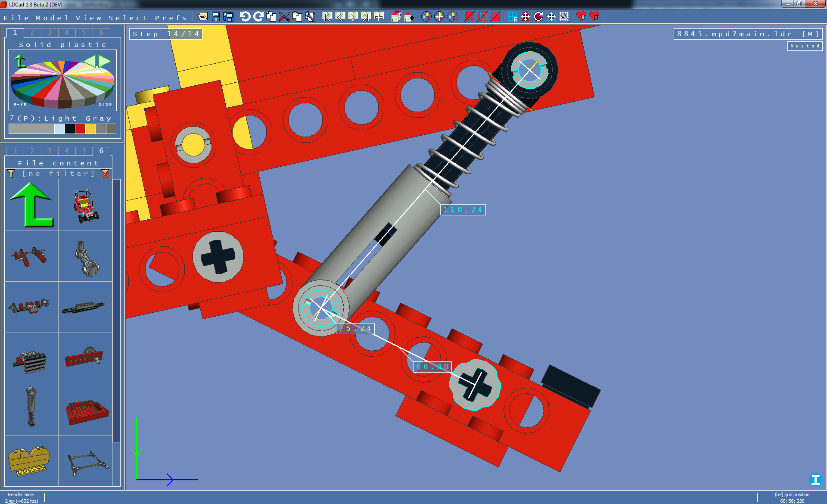This screenshot has width=827, height=504.
Task: Click the heart with blue gem icon
Action: tap(581, 17)
